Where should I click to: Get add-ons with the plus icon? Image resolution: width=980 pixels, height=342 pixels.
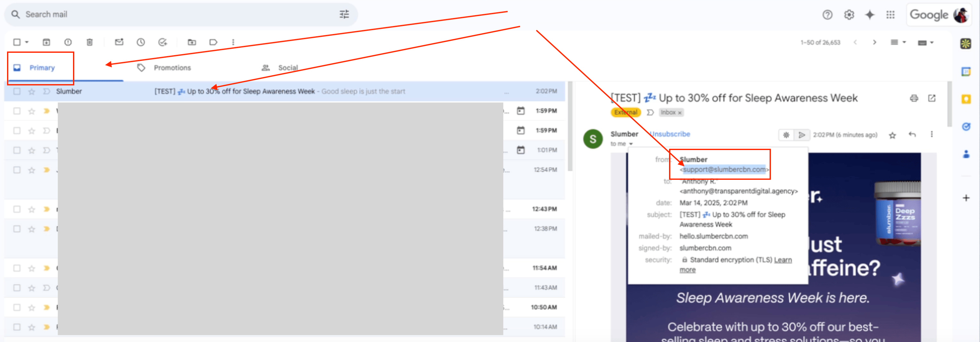tap(966, 198)
